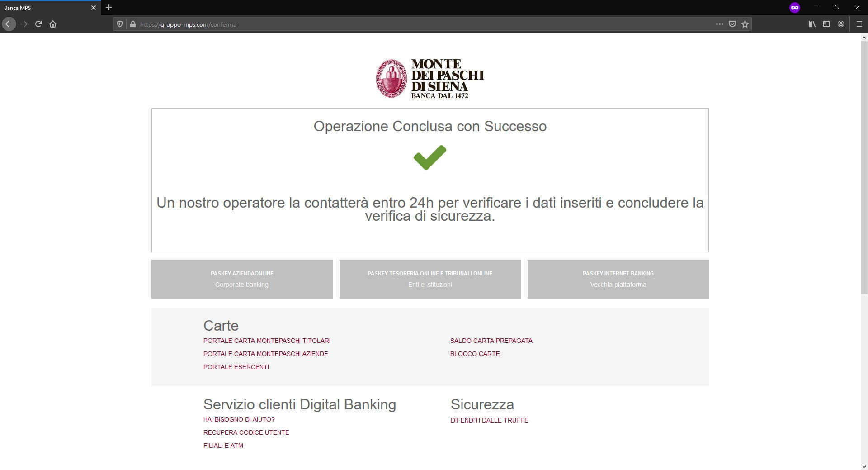Follow the DIFENDITI DALLE TRUFFE link

tap(489, 420)
